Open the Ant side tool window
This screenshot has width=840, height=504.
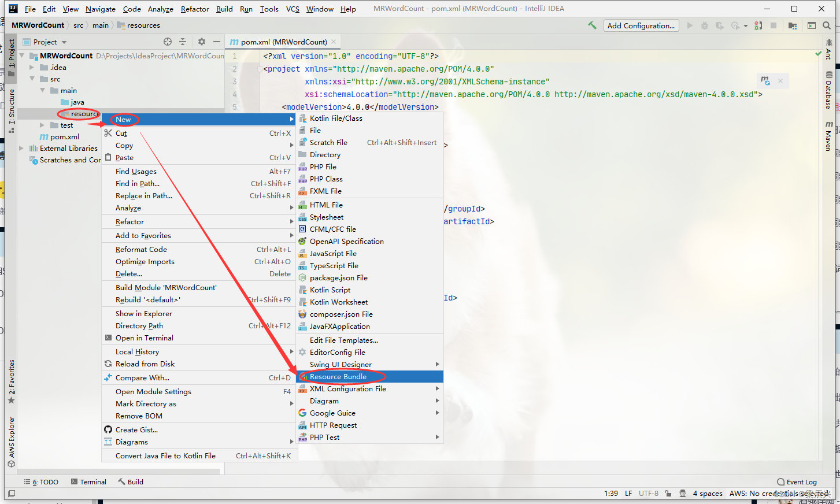click(x=828, y=50)
